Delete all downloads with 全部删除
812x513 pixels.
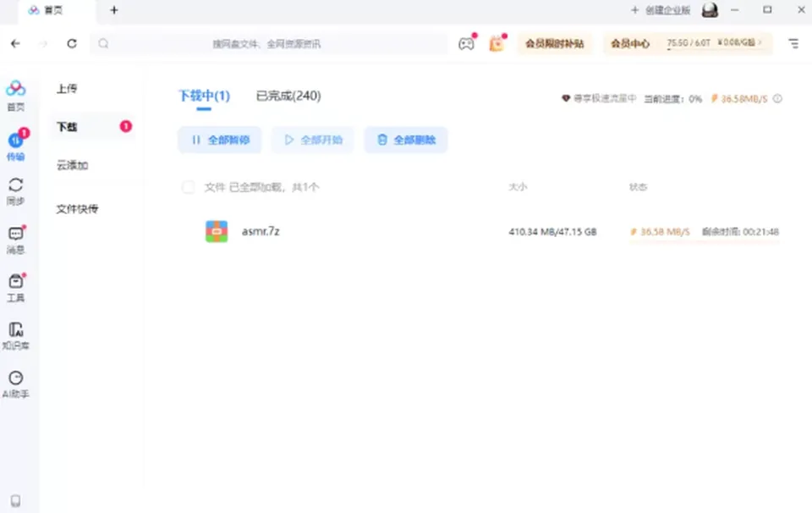406,140
